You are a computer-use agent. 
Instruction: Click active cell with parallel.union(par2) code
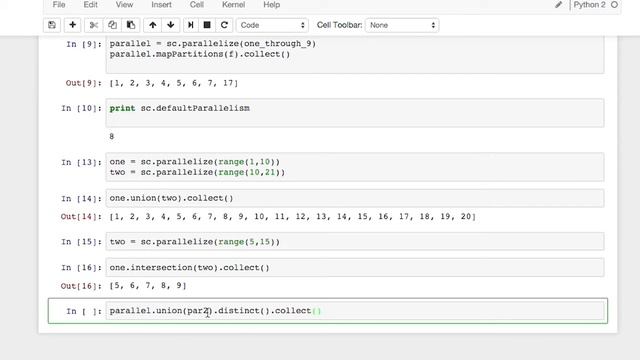(x=355, y=311)
